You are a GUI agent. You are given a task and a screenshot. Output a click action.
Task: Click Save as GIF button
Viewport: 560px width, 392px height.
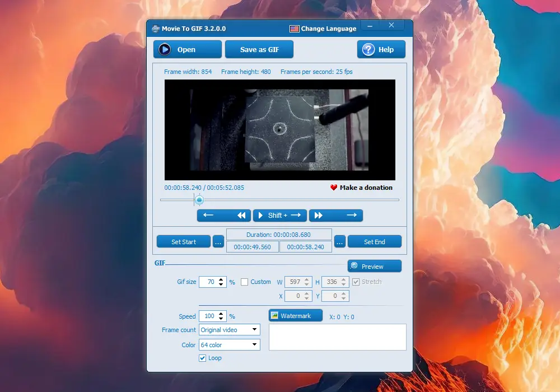pyautogui.click(x=259, y=49)
